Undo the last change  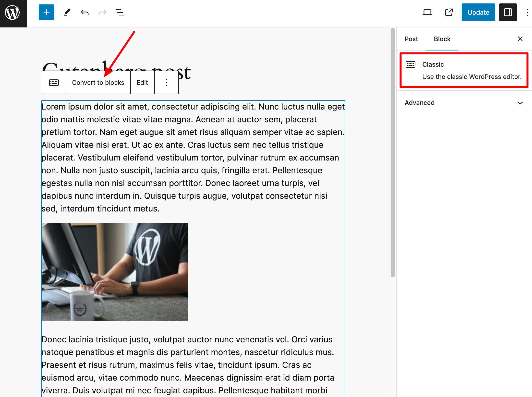(85, 12)
